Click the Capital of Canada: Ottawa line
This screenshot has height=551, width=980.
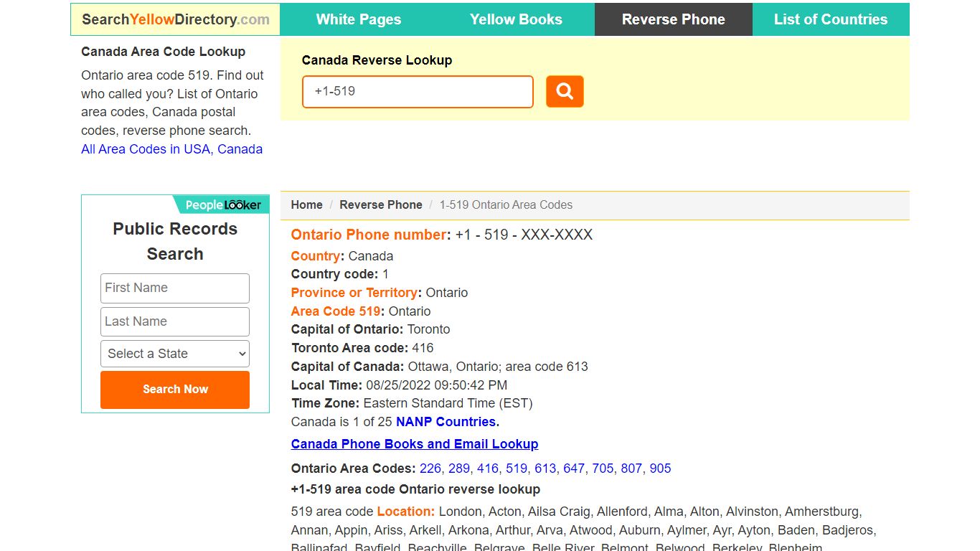[440, 367]
